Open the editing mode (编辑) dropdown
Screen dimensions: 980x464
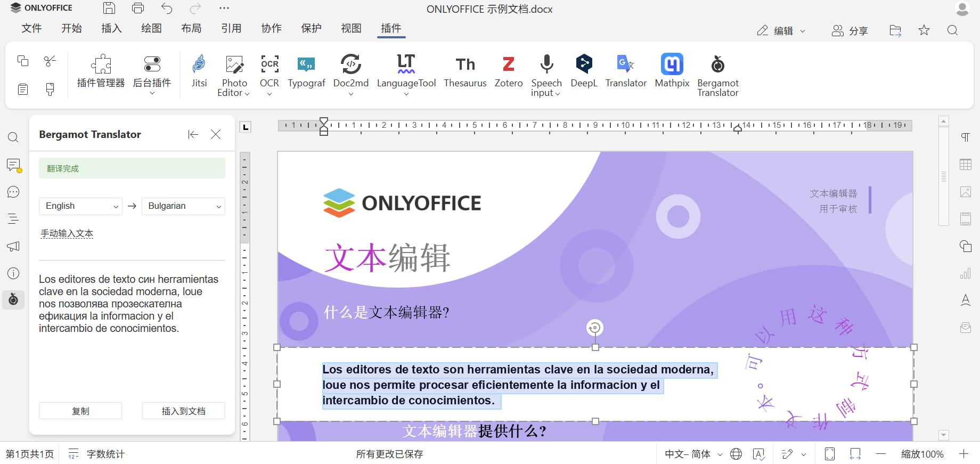(x=781, y=31)
